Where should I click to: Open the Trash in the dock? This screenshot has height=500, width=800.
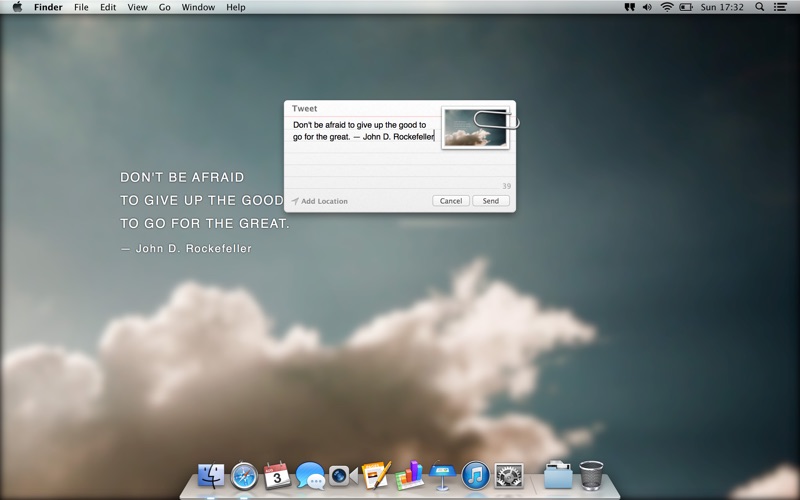click(x=591, y=476)
